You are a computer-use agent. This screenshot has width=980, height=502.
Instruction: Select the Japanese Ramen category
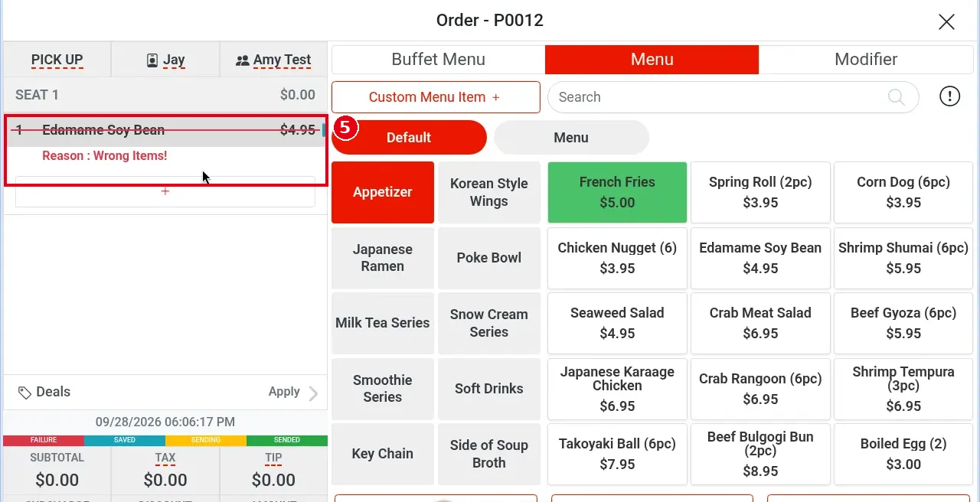(x=383, y=258)
